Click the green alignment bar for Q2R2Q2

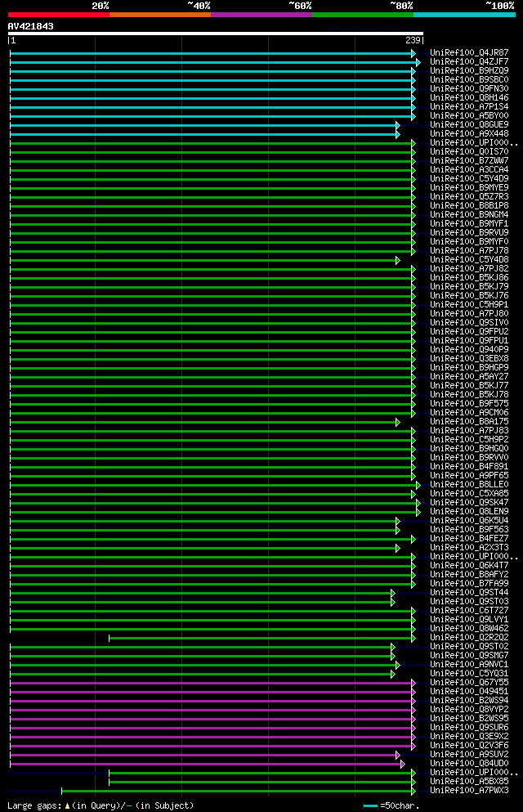(x=262, y=639)
